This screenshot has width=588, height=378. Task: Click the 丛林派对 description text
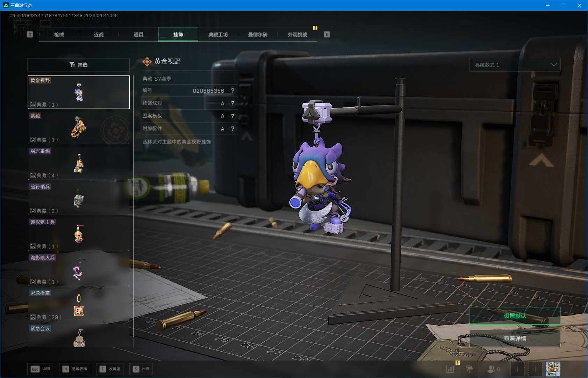point(177,142)
